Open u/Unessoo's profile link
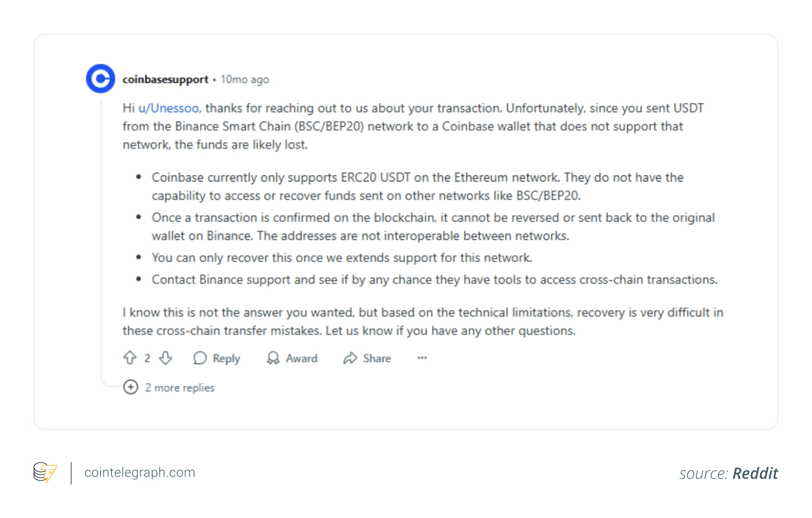Image resolution: width=812 pixels, height=518 pixels. 167,108
